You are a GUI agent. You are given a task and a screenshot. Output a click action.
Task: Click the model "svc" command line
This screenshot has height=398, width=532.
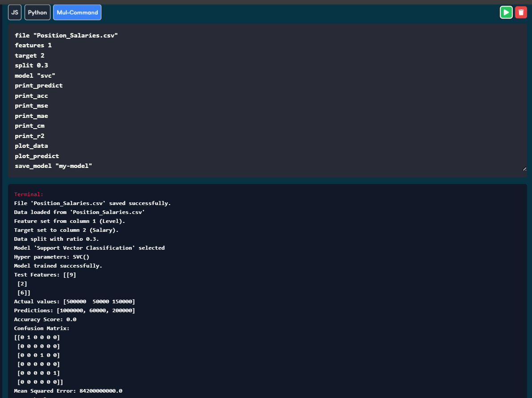point(35,75)
